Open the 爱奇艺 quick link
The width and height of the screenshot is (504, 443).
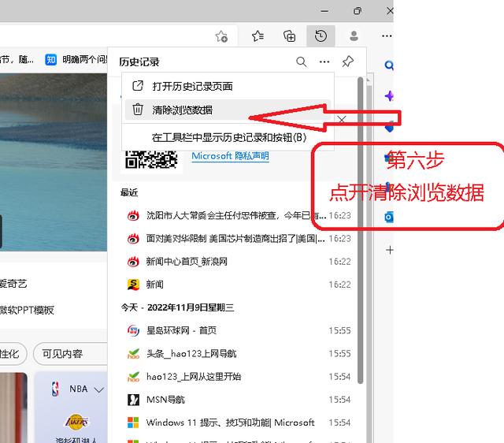point(13,284)
